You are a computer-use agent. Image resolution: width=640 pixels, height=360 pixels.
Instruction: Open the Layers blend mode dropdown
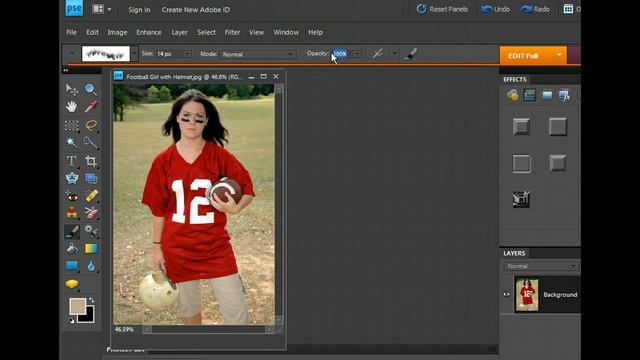[541, 266]
